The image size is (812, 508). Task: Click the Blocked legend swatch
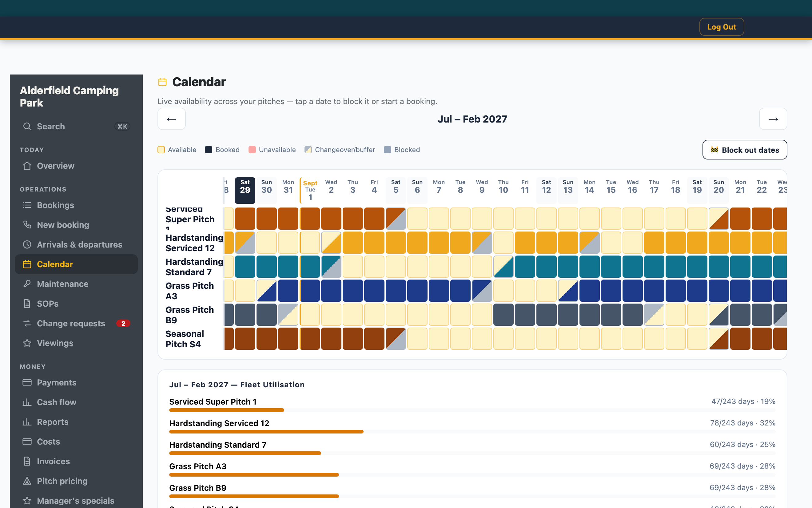pyautogui.click(x=388, y=150)
